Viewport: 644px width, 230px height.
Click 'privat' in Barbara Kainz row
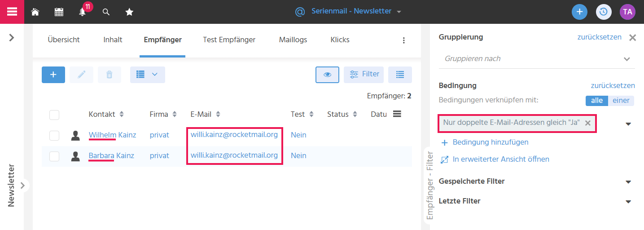(x=159, y=155)
